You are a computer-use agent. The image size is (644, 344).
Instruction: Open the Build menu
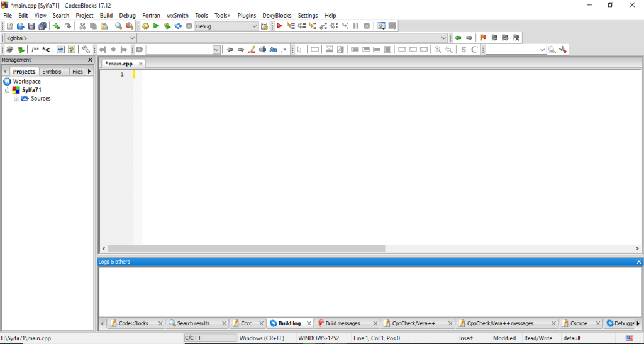click(106, 15)
